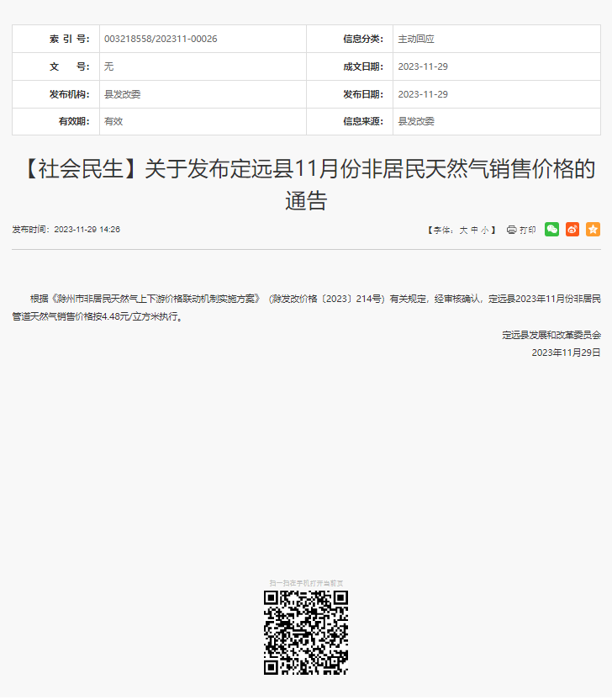Click the 2023年11月29日 date under the signature
Screen dimensions: 612x700
tap(566, 353)
